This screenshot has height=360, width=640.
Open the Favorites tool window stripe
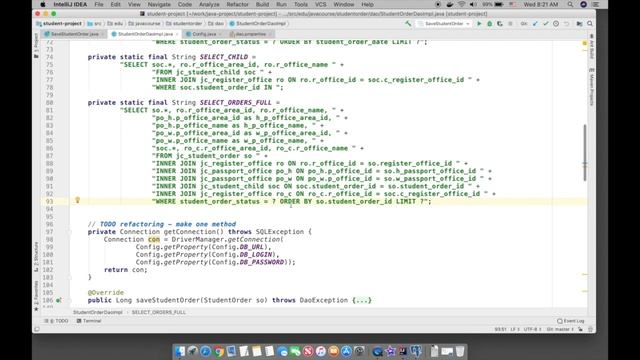36,295
